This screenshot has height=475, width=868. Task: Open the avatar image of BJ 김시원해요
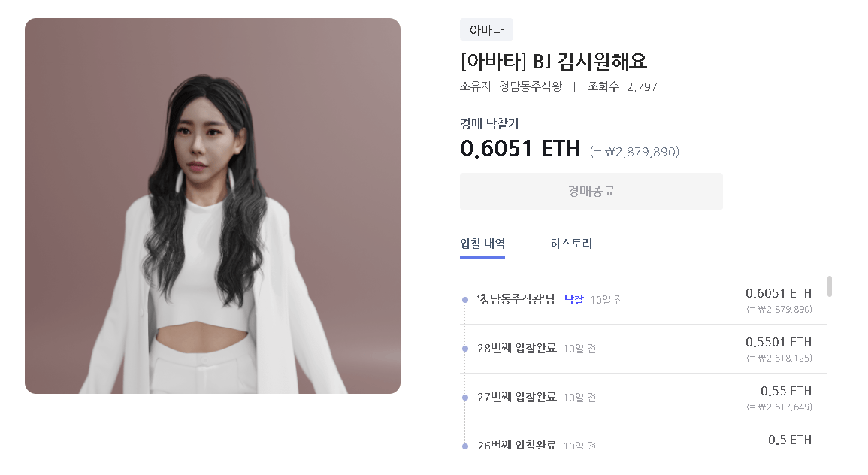click(213, 206)
